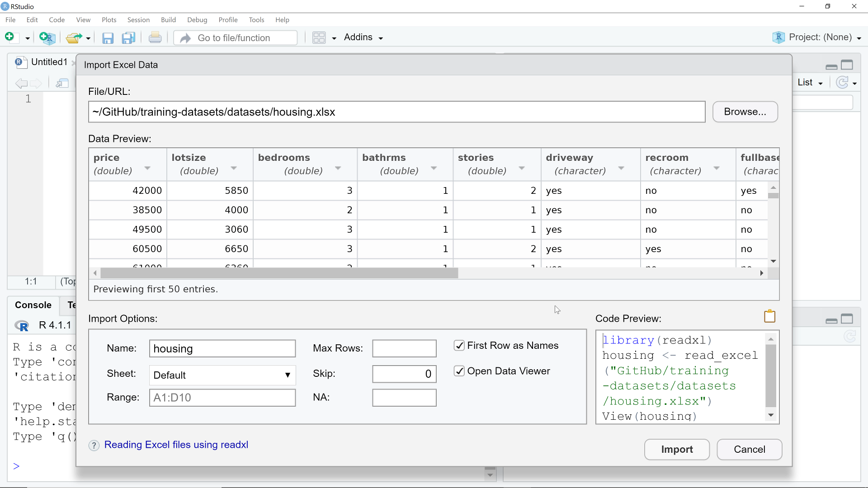Click the Save document icon
Screen dimensions: 868x488
pyautogui.click(x=108, y=38)
